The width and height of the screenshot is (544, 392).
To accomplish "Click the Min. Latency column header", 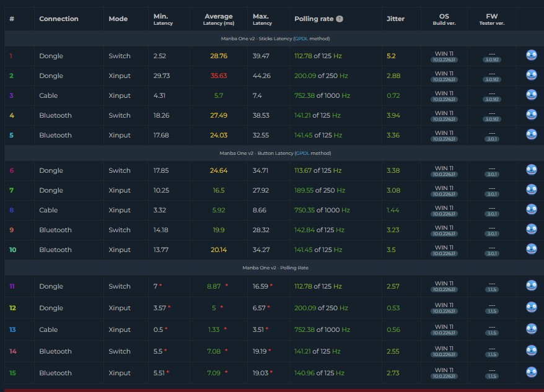I will tap(163, 19).
